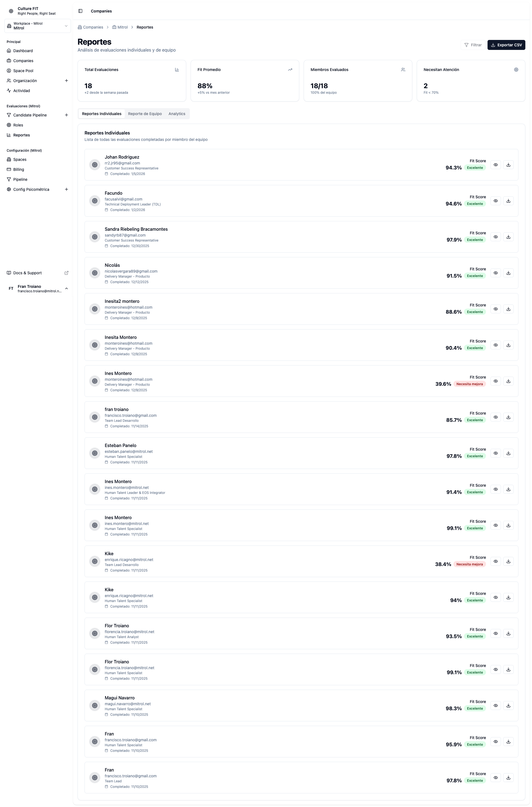
Task: Open the Filtrar panel
Action: pos(473,44)
